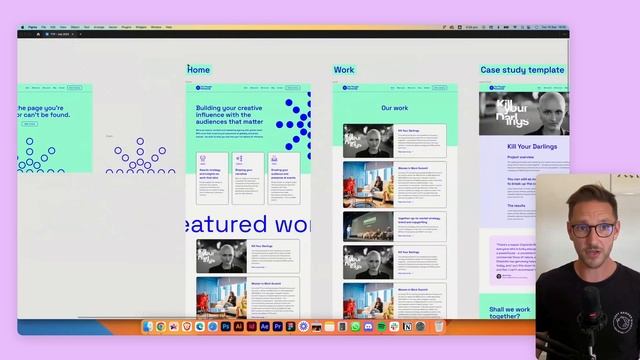Image resolution: width=640 pixels, height=360 pixels.
Task: Launch InDesign from the dock
Action: 251,327
